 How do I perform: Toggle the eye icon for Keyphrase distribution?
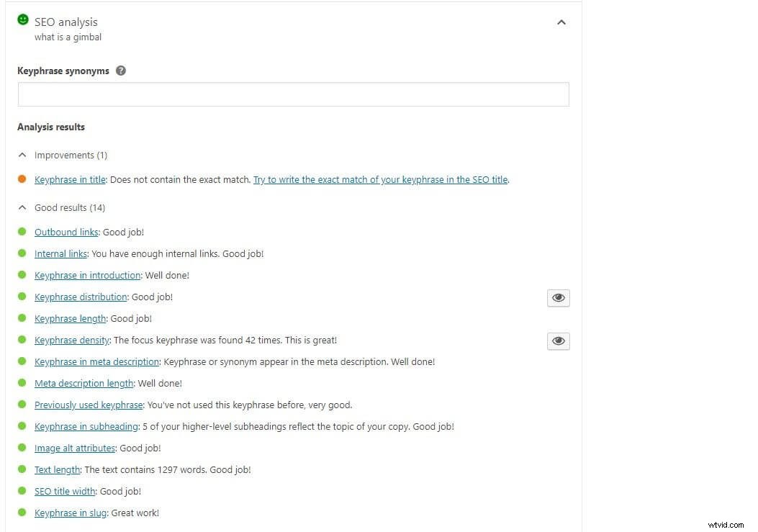(559, 297)
